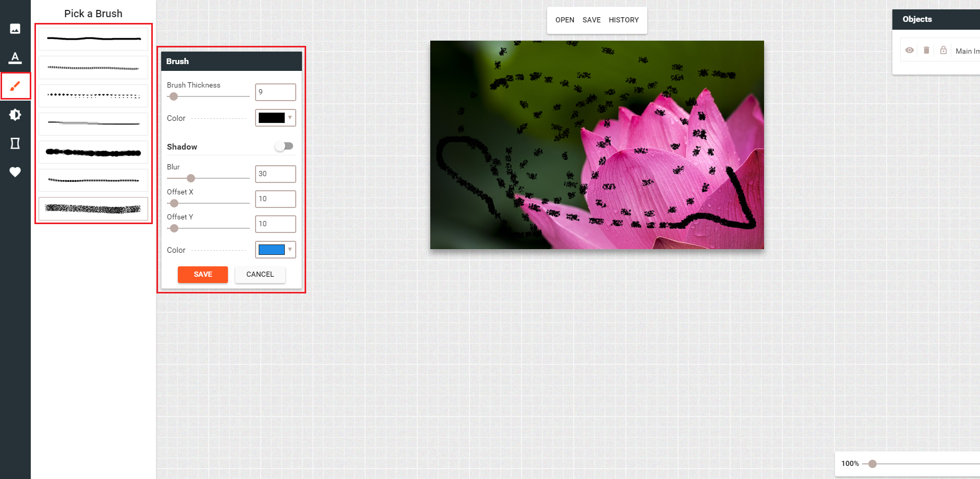Viewport: 980px width, 479px height.
Task: Open the black brush Color dropdown
Action: 275,118
